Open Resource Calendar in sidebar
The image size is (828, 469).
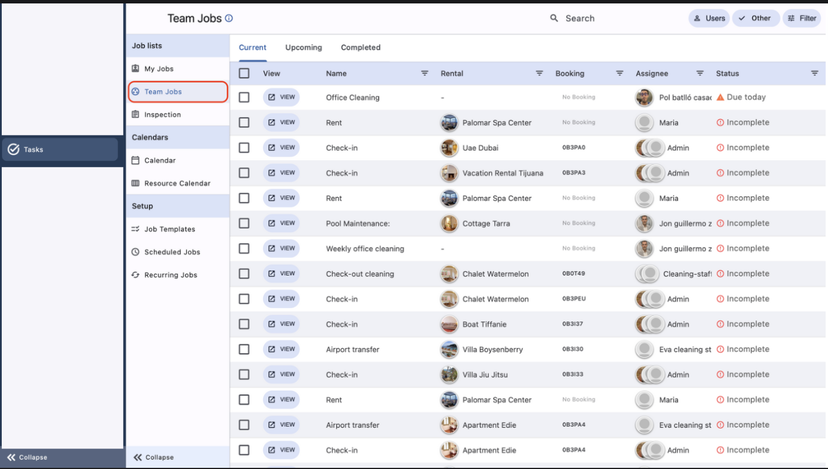pyautogui.click(x=176, y=183)
